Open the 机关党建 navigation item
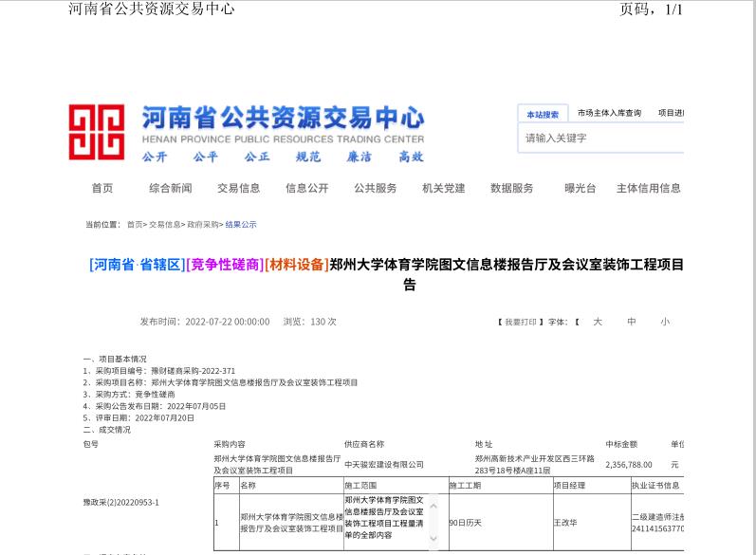The width and height of the screenshot is (756, 555). click(444, 188)
